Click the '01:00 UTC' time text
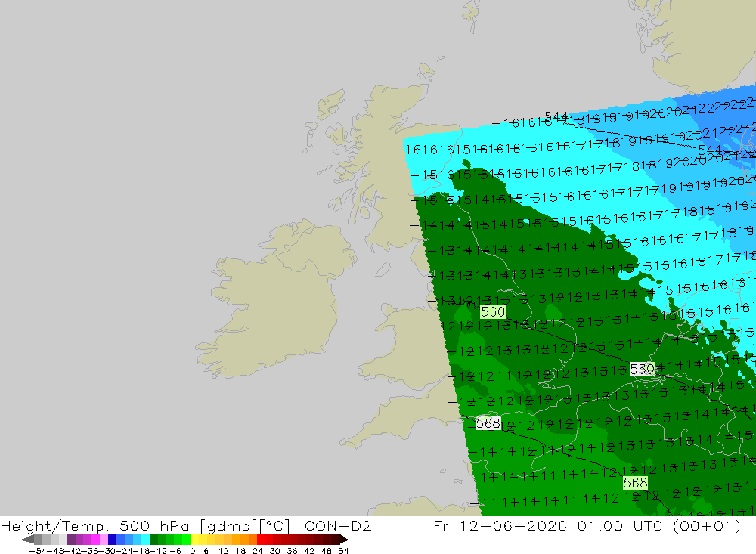756x554 pixels. pos(621,525)
